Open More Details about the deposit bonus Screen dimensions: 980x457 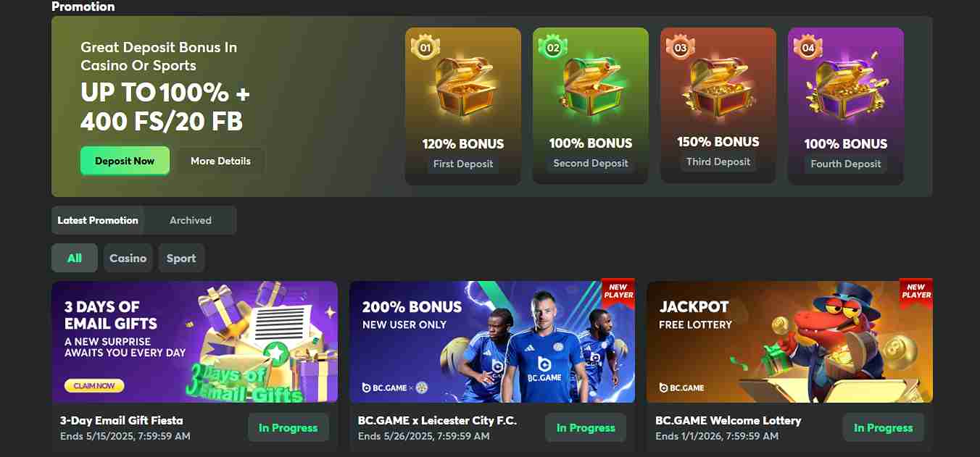point(220,161)
